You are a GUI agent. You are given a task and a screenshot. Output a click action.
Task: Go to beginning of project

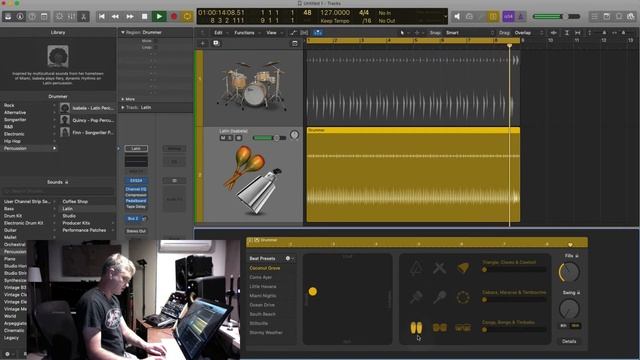[102, 16]
